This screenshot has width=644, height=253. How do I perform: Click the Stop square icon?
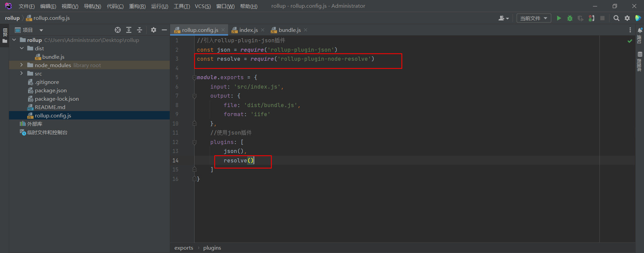tap(602, 18)
